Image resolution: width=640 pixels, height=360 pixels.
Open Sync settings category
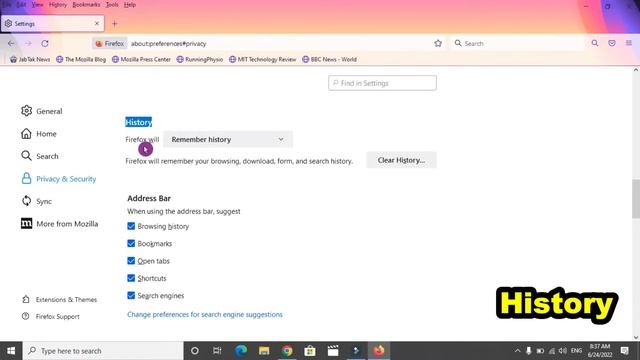36,201
